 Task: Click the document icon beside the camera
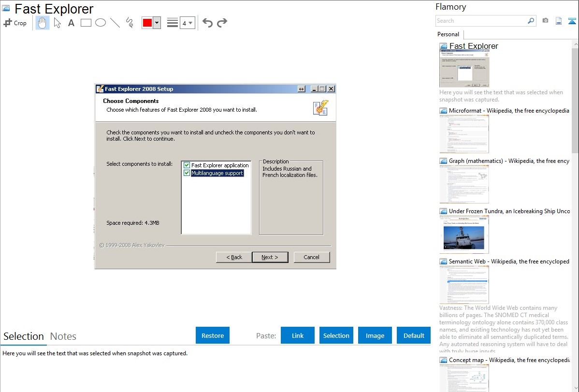(x=559, y=21)
